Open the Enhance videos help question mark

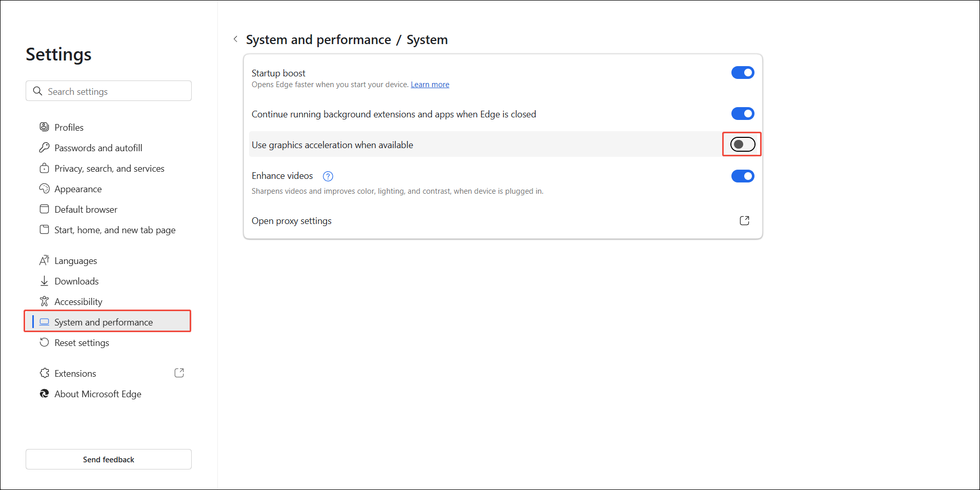tap(328, 176)
